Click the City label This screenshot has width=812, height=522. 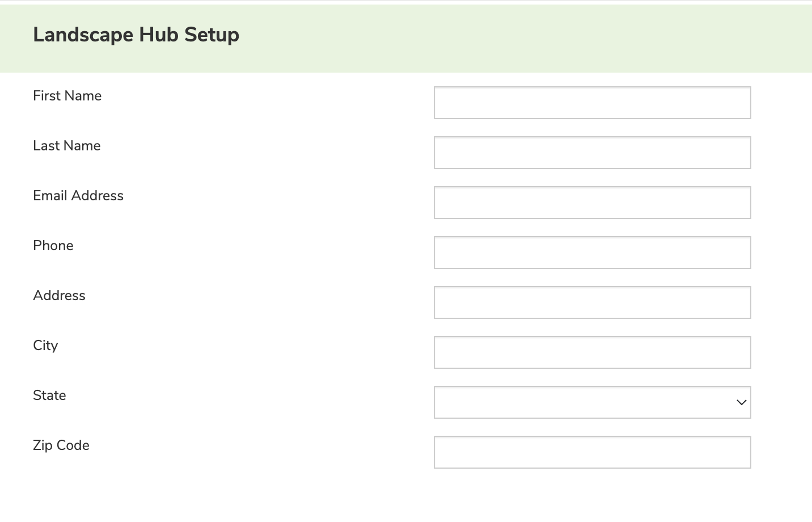coord(45,346)
